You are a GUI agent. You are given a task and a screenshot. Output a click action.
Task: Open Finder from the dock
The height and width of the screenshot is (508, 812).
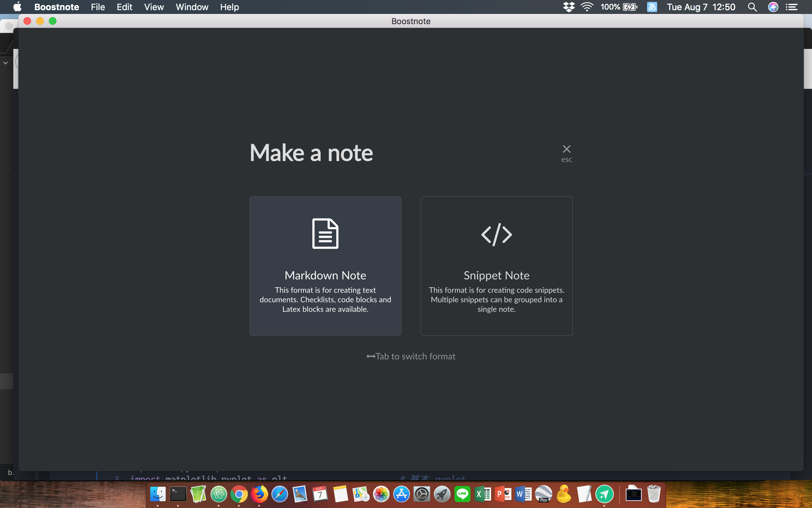click(158, 494)
